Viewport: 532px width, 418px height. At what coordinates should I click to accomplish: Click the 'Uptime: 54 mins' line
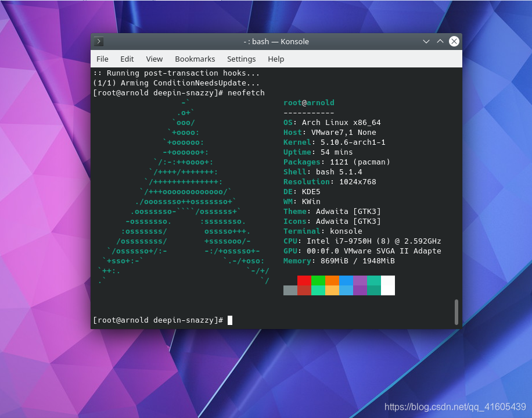pos(318,152)
